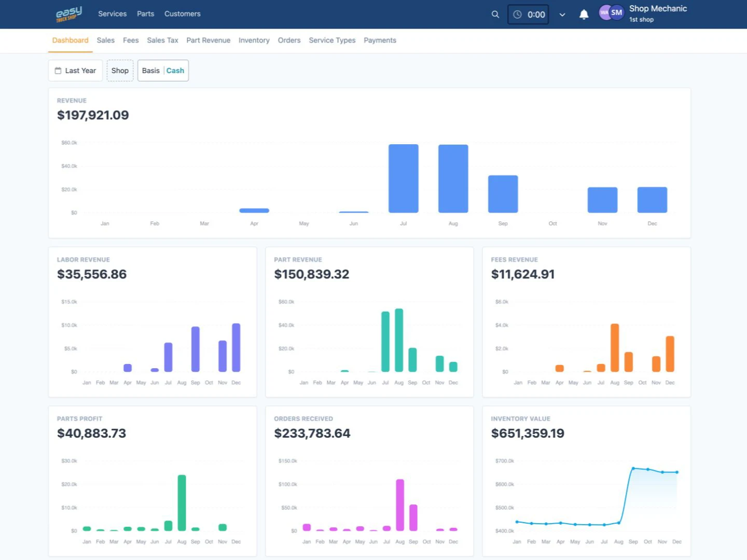Image resolution: width=747 pixels, height=560 pixels.
Task: Click the August bar in Fees Revenue
Action: pos(615,347)
